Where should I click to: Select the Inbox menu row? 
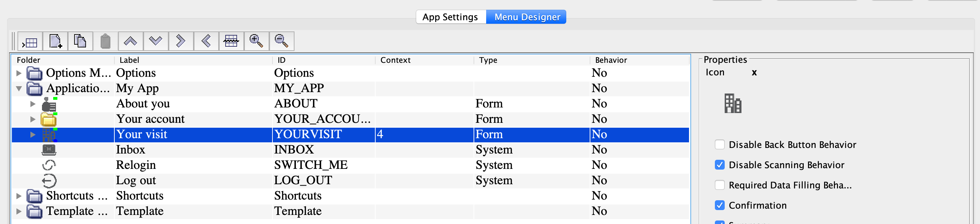click(x=130, y=150)
